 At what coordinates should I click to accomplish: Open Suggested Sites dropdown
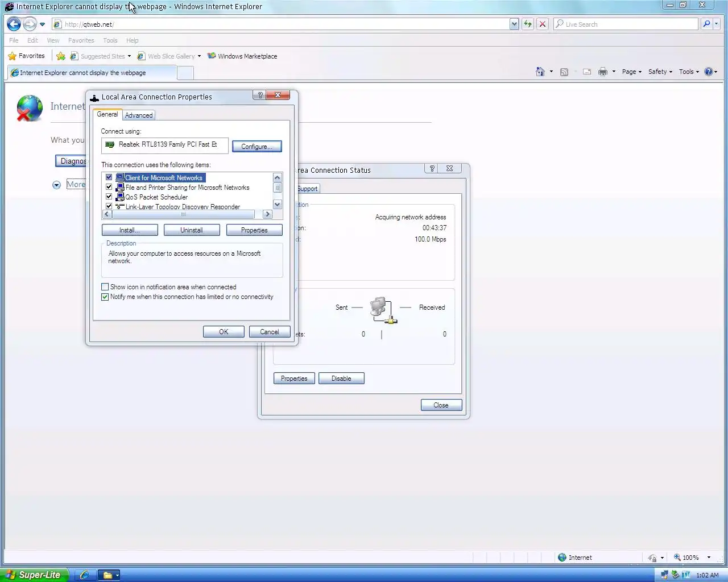(x=101, y=56)
